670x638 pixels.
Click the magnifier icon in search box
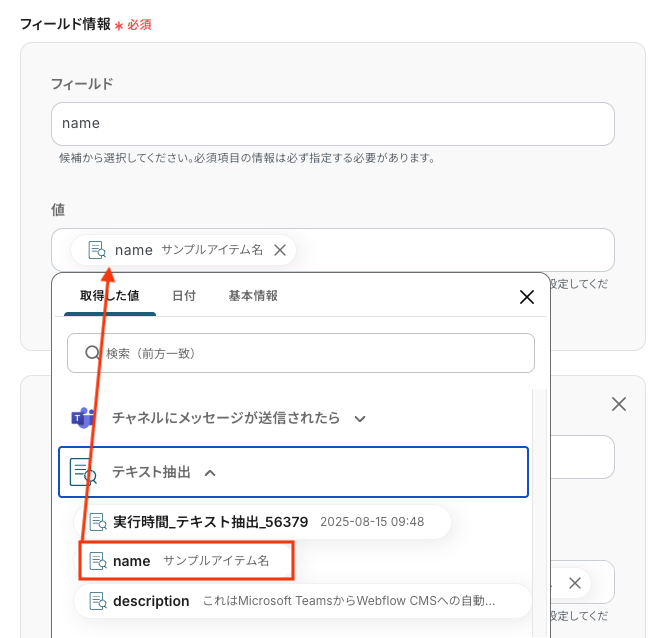coord(92,353)
